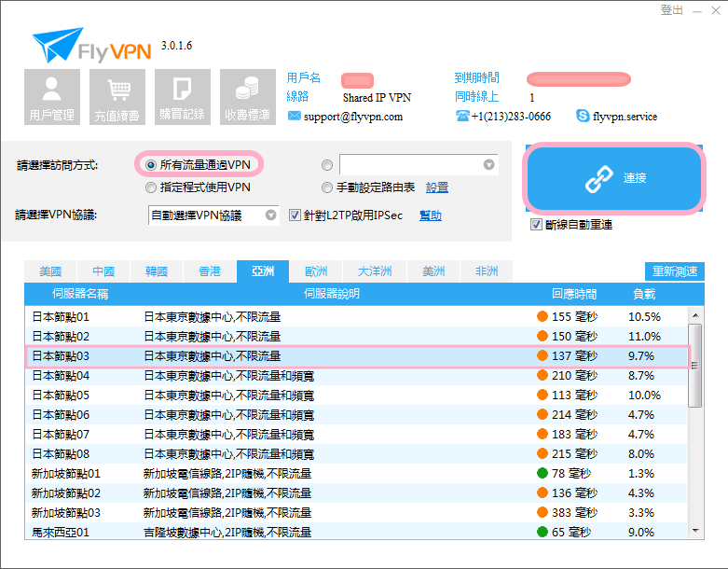This screenshot has height=569, width=728.
Task: Click the telephone icon beside +1(213)283-0666
Action: [x=462, y=116]
